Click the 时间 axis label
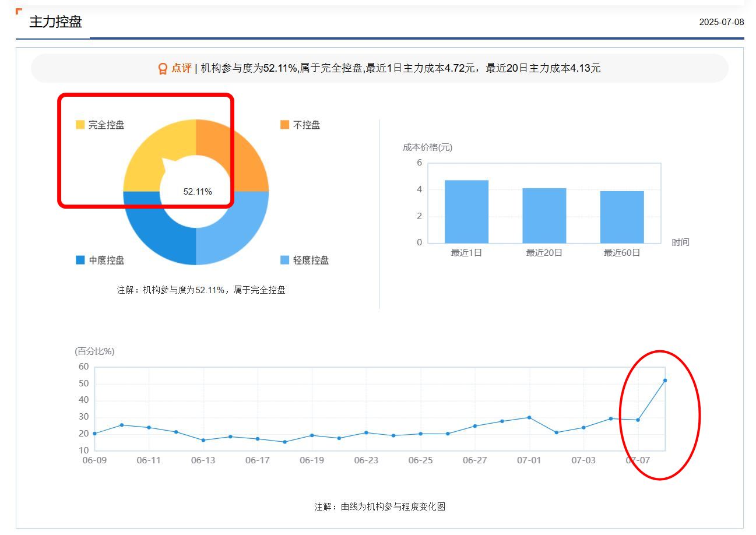Viewport: 756px width, 535px height. pos(680,242)
